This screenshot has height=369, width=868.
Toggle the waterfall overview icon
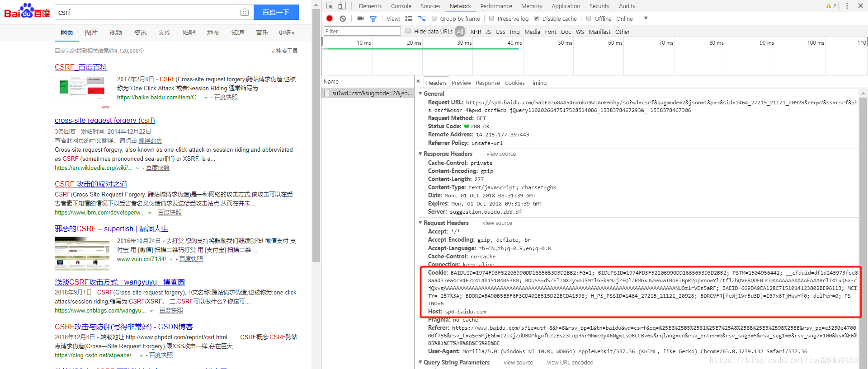coord(422,19)
